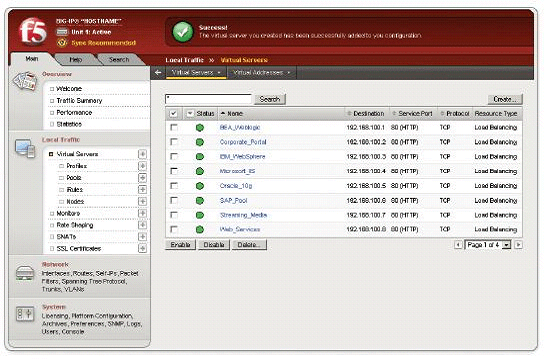Image resolution: width=544 pixels, height=363 pixels.
Task: Click the plus icon next to Virtual Servers
Action: pyautogui.click(x=142, y=154)
